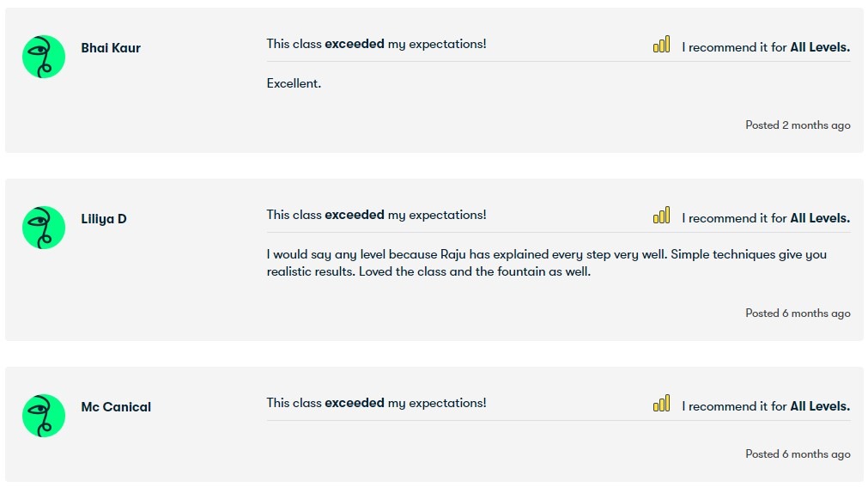The width and height of the screenshot is (868, 487).
Task: Click Liliya D's comment about Raju's explanations
Action: click(x=546, y=263)
